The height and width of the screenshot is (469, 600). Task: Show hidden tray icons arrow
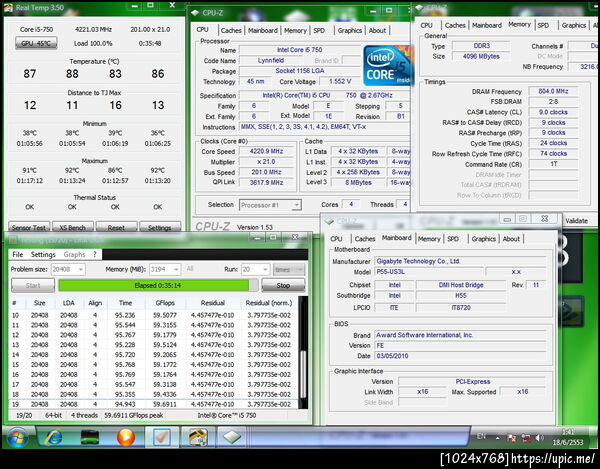tap(497, 438)
